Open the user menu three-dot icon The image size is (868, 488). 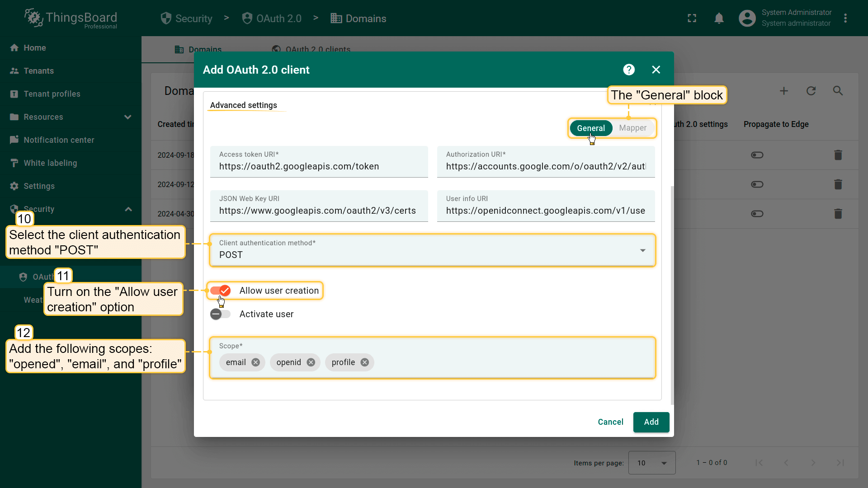(845, 19)
